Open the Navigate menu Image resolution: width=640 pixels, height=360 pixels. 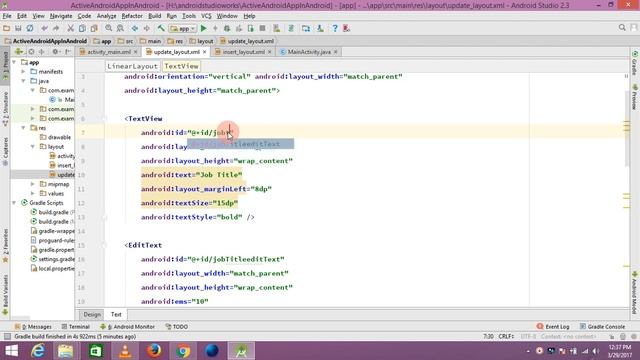(61, 16)
